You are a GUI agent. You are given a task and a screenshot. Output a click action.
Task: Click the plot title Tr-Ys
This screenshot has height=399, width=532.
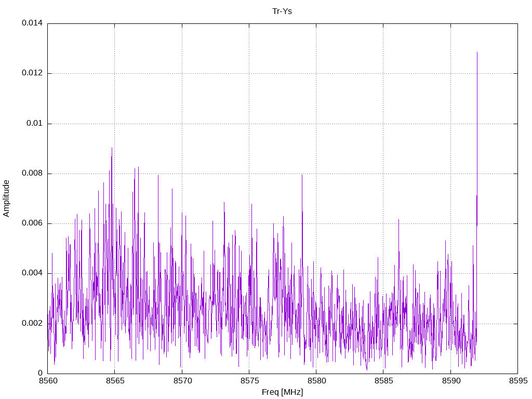[282, 11]
